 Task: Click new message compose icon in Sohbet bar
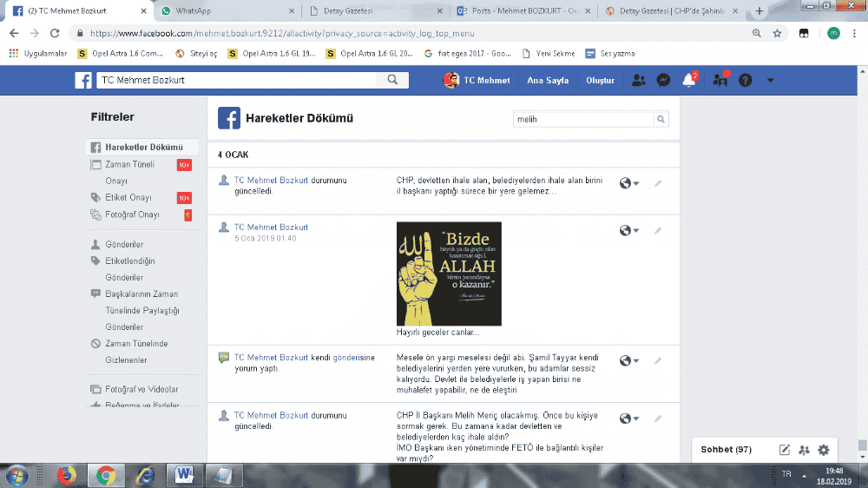[x=785, y=449]
